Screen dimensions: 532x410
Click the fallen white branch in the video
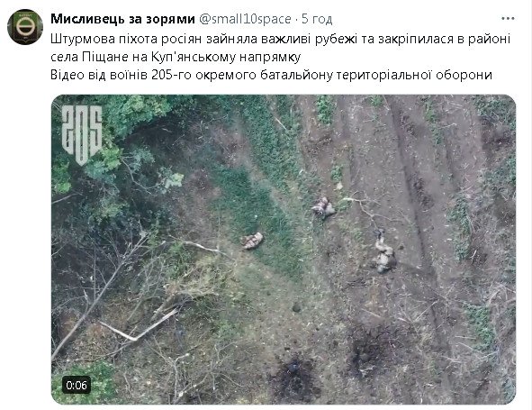(x=140, y=327)
